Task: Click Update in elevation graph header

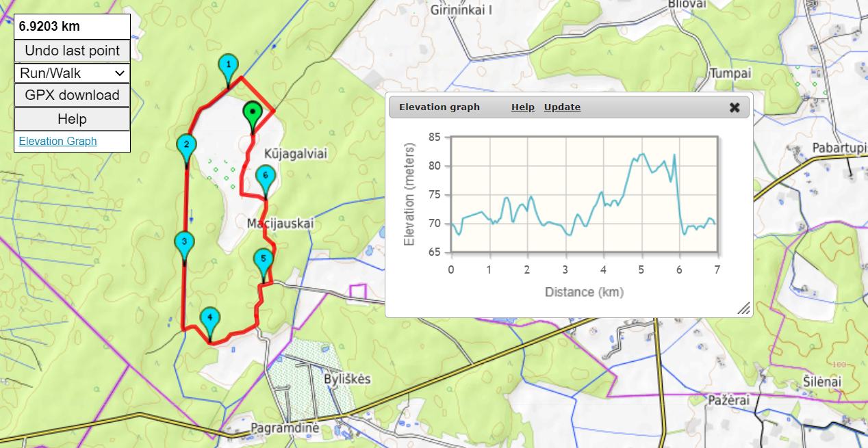Action: tap(562, 107)
